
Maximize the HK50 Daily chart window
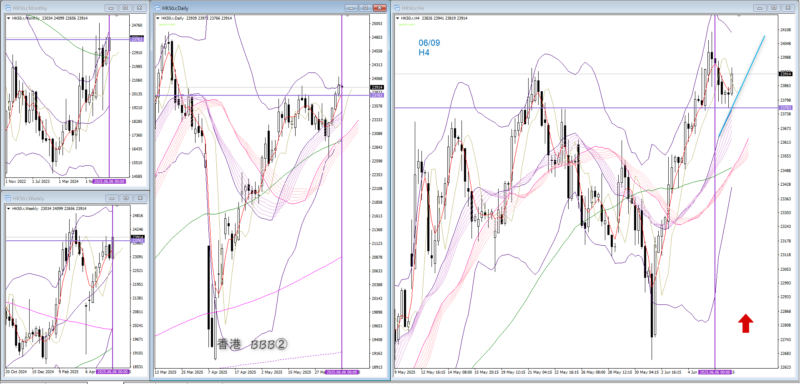(x=365, y=8)
